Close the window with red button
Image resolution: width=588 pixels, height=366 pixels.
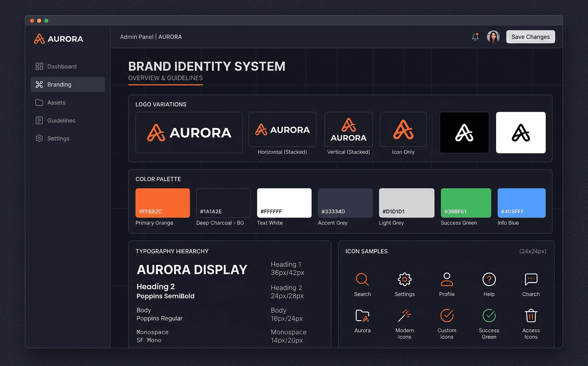pyautogui.click(x=32, y=21)
